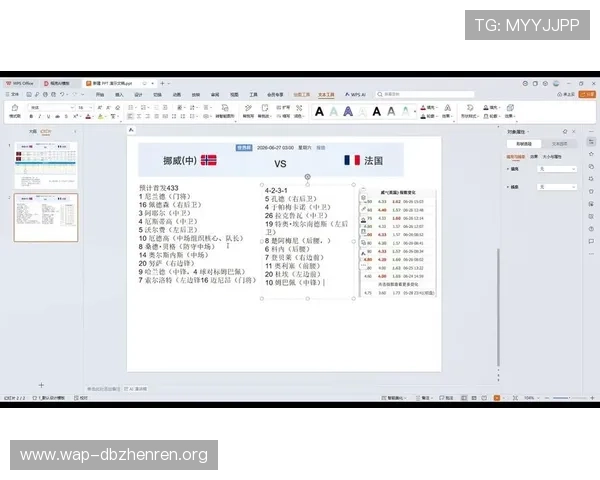
Task: Switch to the 文本选项 tab in properties panel
Action: [559, 144]
